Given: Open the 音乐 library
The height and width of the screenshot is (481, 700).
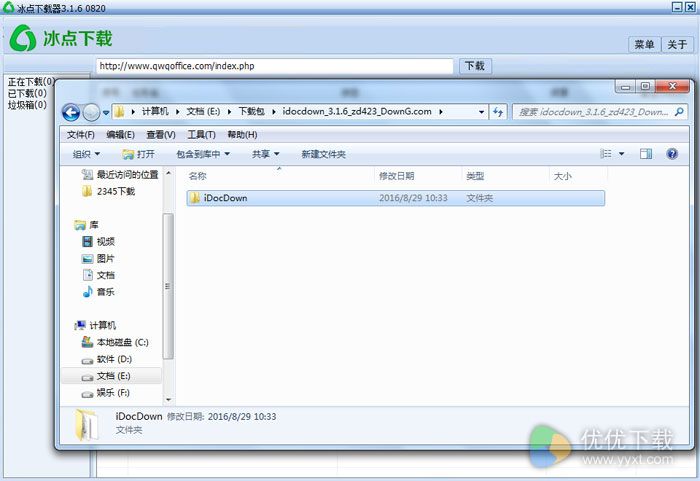Looking at the screenshot, I should [x=99, y=292].
